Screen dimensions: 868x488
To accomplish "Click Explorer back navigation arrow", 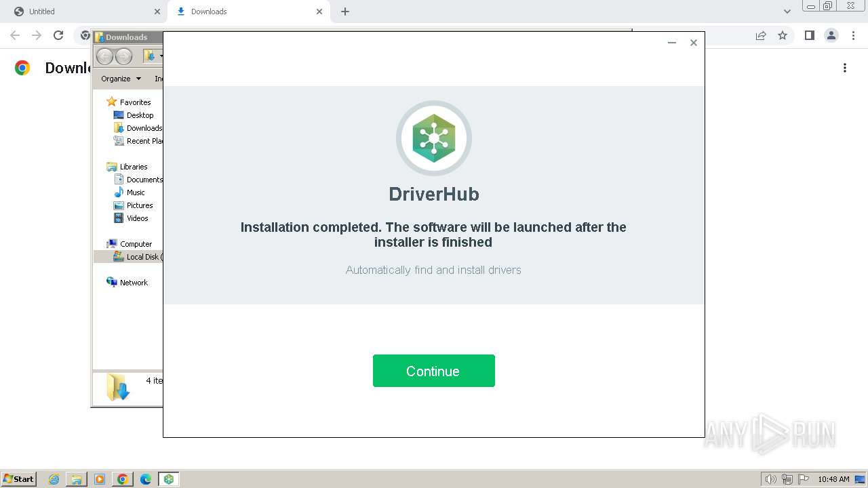I will point(105,56).
